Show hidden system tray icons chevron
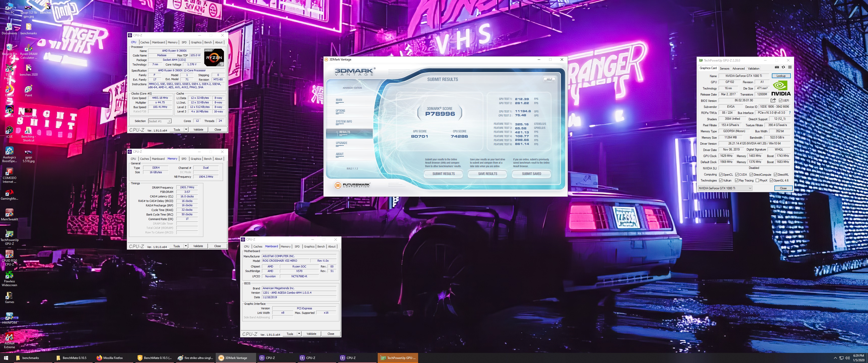Screen dimensions: 868x363 [x=835, y=358]
